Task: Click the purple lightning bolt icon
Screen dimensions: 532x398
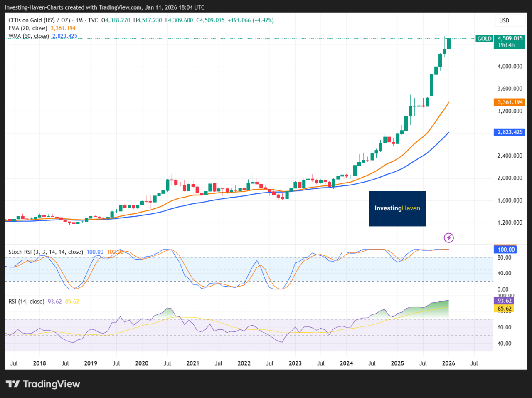Action: [448, 238]
